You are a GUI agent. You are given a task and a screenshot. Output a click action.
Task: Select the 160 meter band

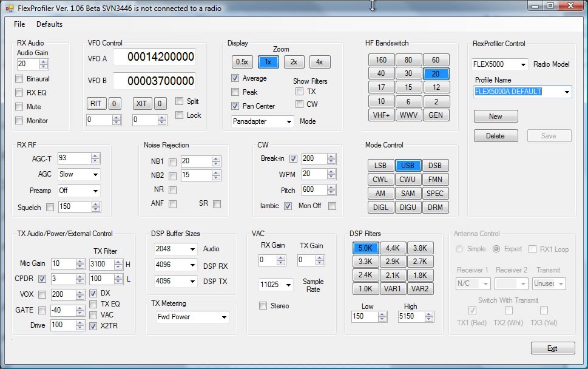pyautogui.click(x=381, y=60)
